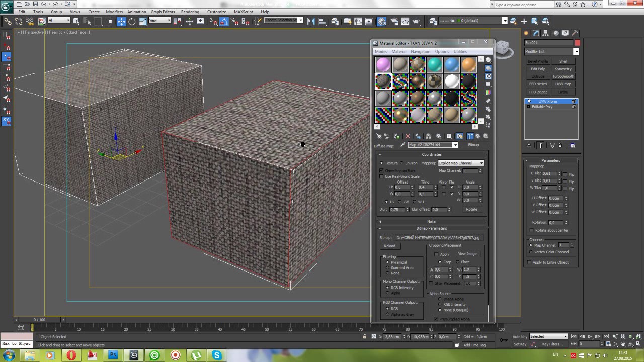The width and height of the screenshot is (644, 362).
Task: Click the UVW Map modifier button
Action: coord(563,84)
